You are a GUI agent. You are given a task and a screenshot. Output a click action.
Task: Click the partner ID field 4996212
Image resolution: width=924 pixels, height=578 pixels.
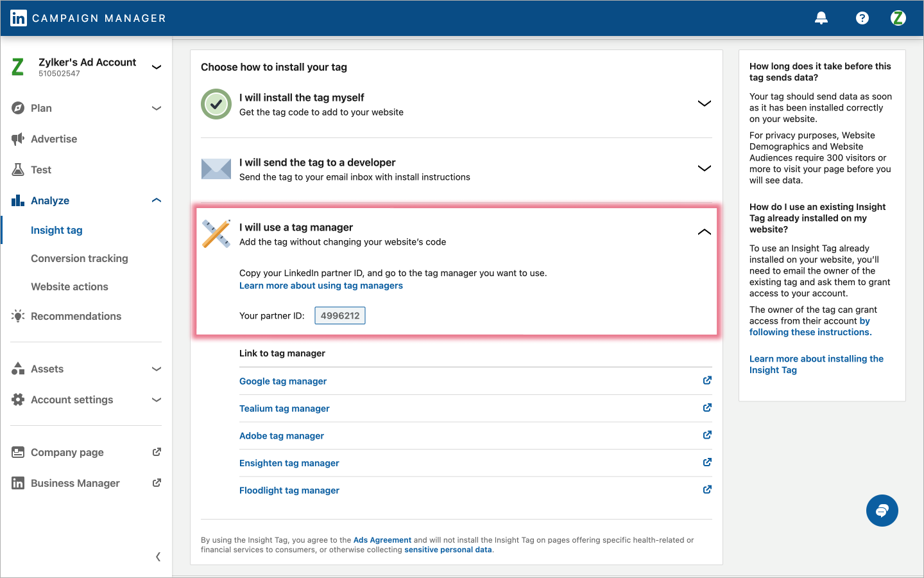tap(340, 315)
